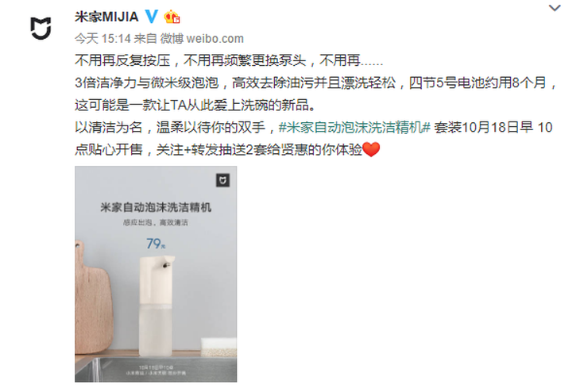Click the red heart emoji in post
This screenshot has width=580, height=392.
(x=371, y=150)
